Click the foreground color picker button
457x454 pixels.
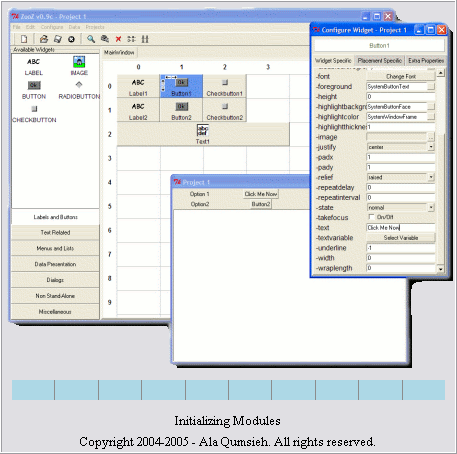(431, 87)
